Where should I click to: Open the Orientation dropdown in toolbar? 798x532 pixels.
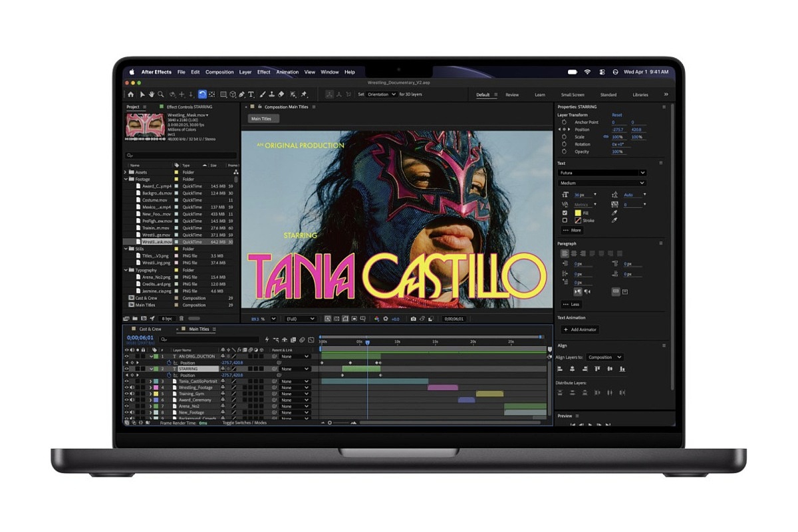click(382, 94)
